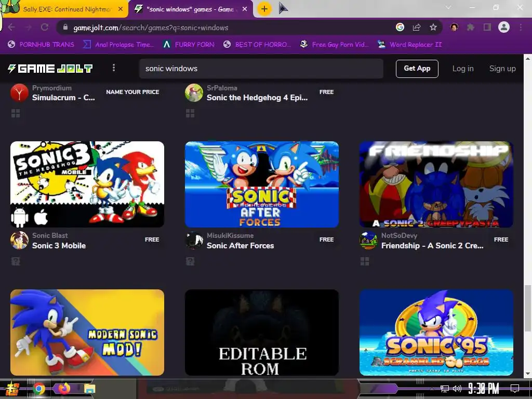Open the Word Replacer II bookmark
The height and width of the screenshot is (399, 532).
pos(410,45)
